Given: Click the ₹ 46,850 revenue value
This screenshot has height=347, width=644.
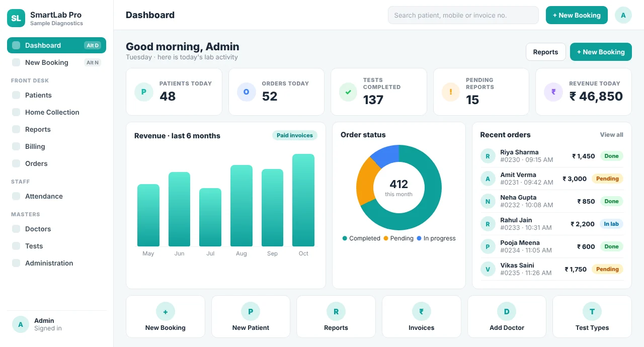Looking at the screenshot, I should coord(596,96).
